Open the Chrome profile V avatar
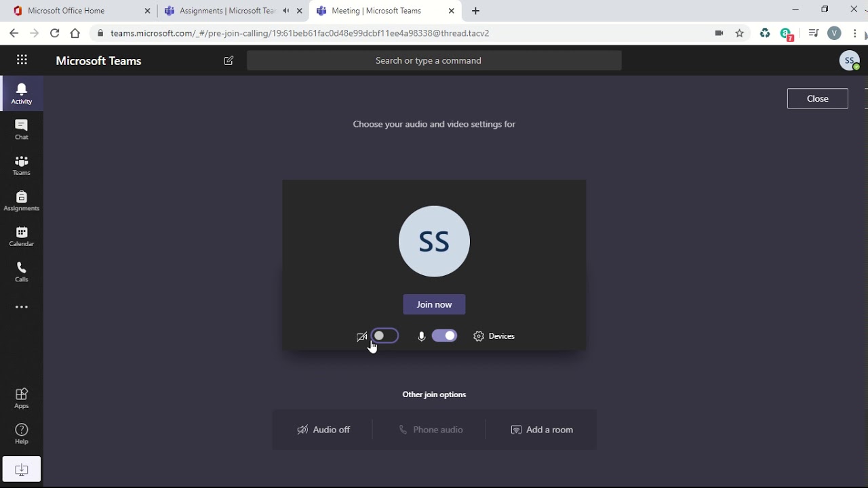This screenshot has height=488, width=868. coord(834,33)
